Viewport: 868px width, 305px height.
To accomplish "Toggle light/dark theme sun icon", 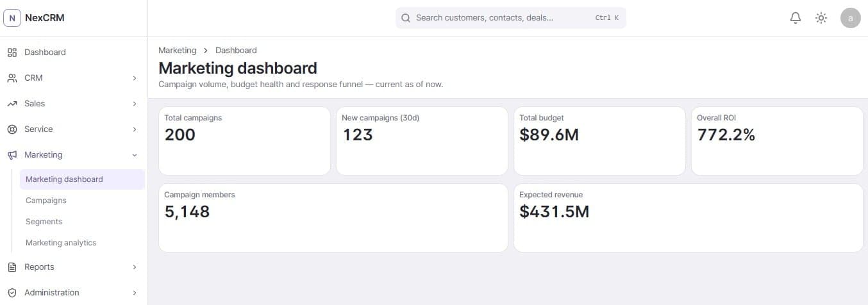I will [821, 18].
